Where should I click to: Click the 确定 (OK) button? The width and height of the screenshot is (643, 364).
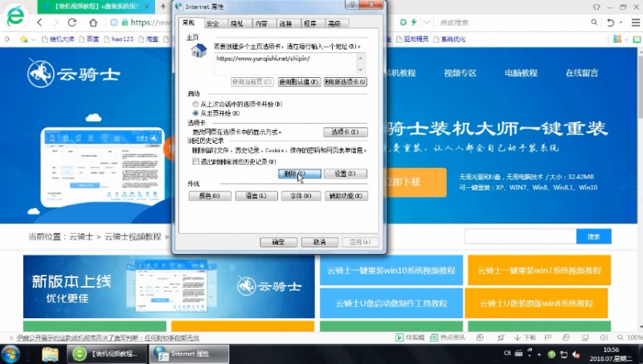click(278, 242)
